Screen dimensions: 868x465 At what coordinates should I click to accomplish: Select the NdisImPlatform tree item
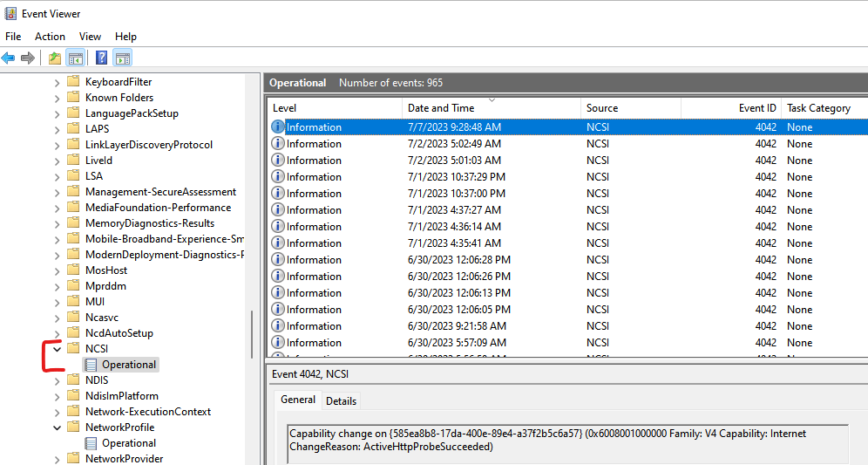[x=122, y=396]
